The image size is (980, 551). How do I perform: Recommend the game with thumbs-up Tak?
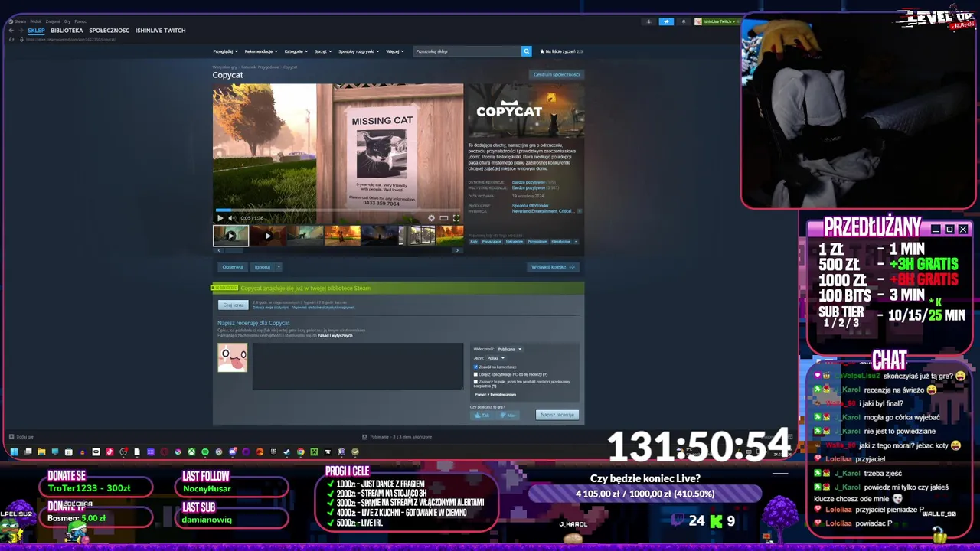pos(482,415)
